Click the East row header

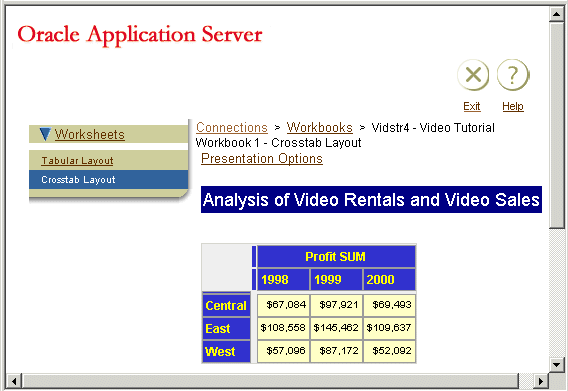[226, 328]
